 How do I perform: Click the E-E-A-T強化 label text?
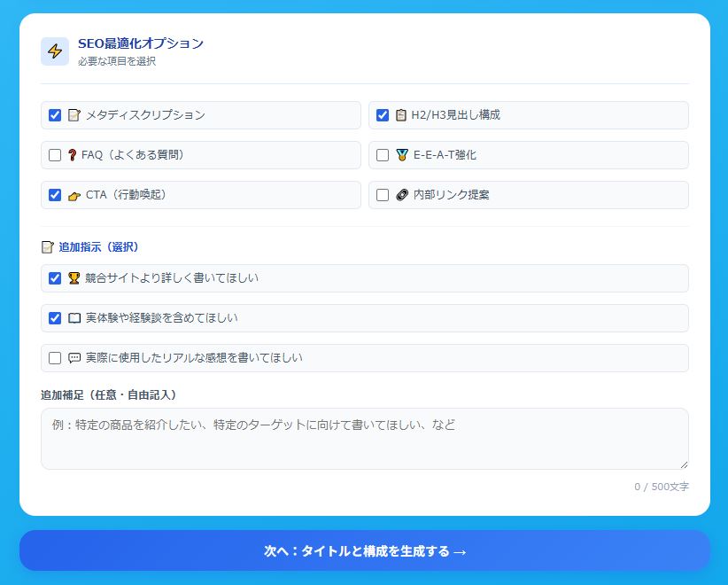[x=445, y=155]
